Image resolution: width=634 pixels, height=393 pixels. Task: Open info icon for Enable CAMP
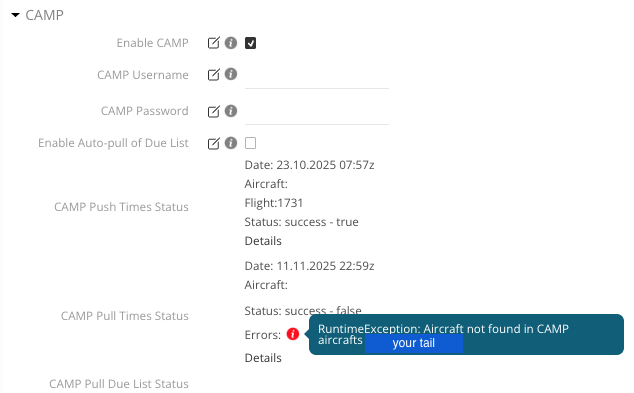point(231,42)
